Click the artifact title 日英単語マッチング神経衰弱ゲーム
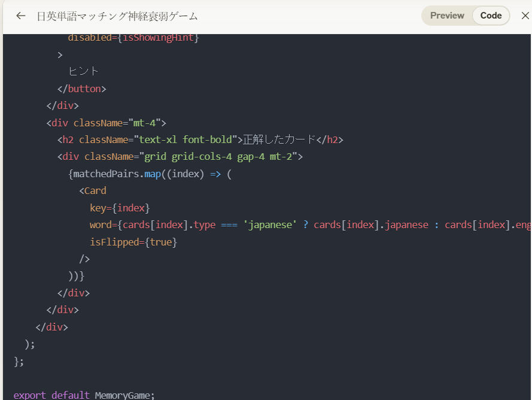The height and width of the screenshot is (400, 532). pyautogui.click(x=117, y=16)
